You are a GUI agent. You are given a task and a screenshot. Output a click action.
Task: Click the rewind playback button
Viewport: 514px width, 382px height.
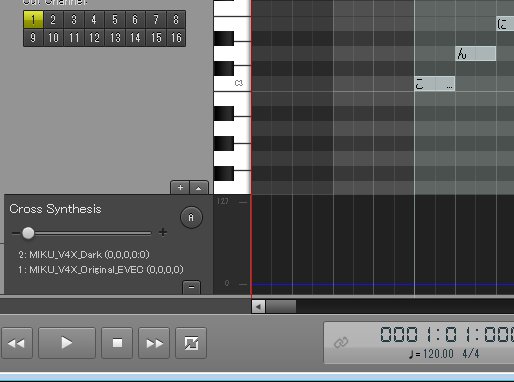17,343
